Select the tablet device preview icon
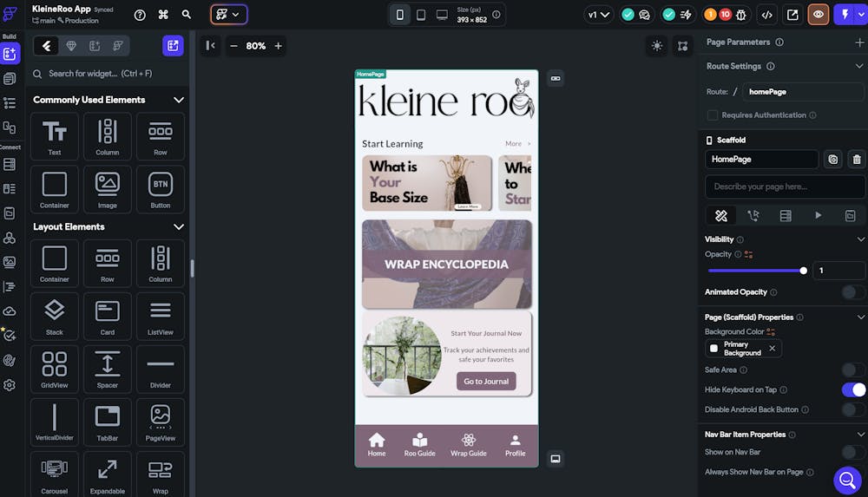 tap(421, 15)
